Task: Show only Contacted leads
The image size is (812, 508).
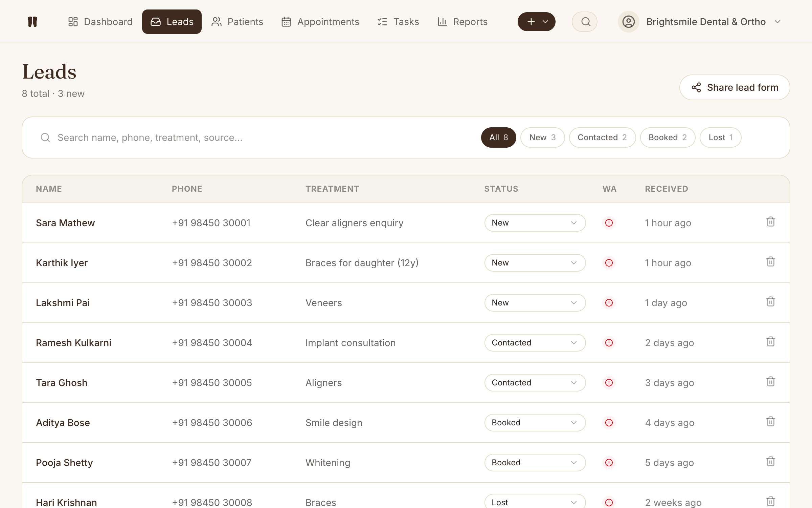Action: point(602,137)
